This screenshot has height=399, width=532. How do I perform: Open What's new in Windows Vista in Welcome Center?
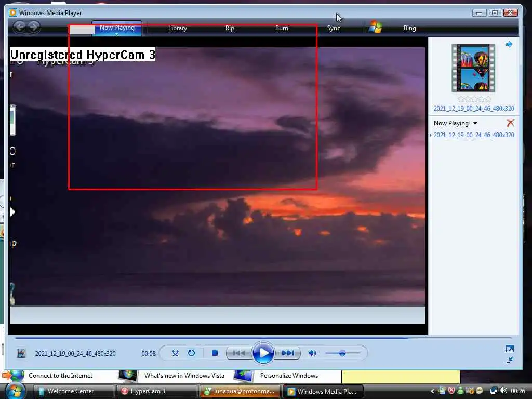point(184,376)
